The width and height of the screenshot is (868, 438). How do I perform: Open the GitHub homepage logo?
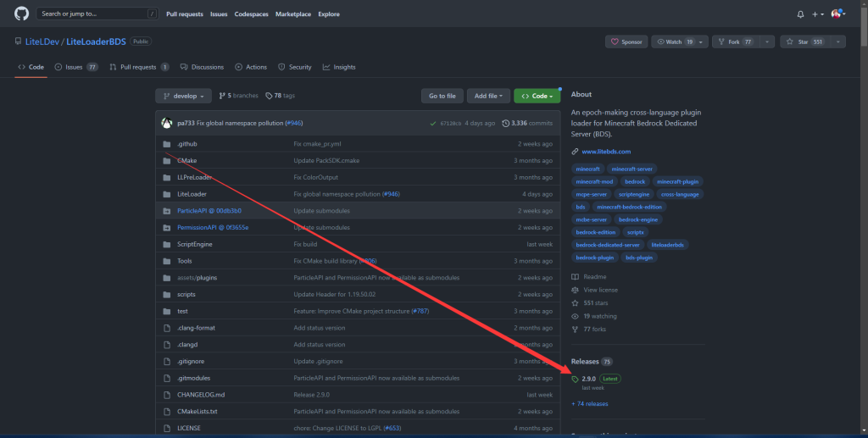pos(21,14)
